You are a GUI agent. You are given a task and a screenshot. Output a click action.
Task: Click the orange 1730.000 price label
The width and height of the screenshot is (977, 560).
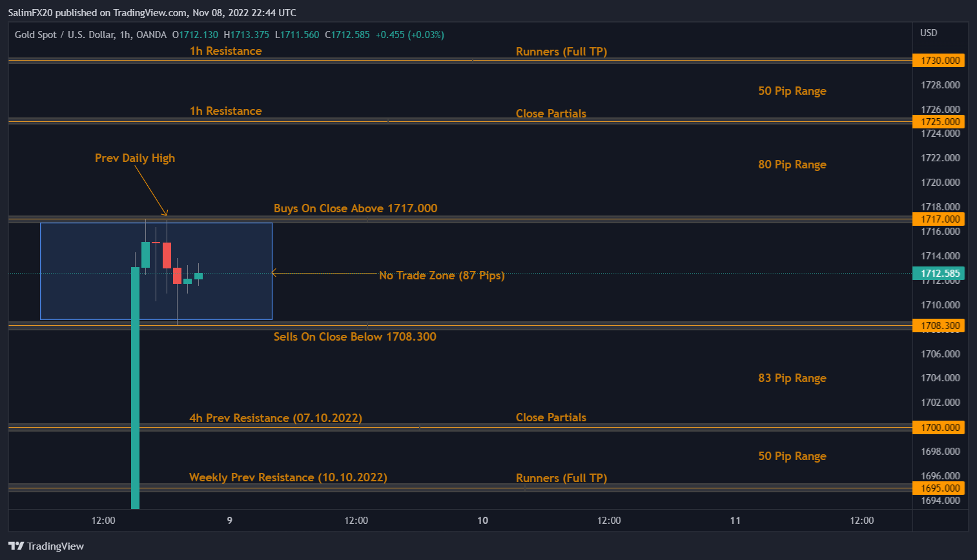click(938, 60)
